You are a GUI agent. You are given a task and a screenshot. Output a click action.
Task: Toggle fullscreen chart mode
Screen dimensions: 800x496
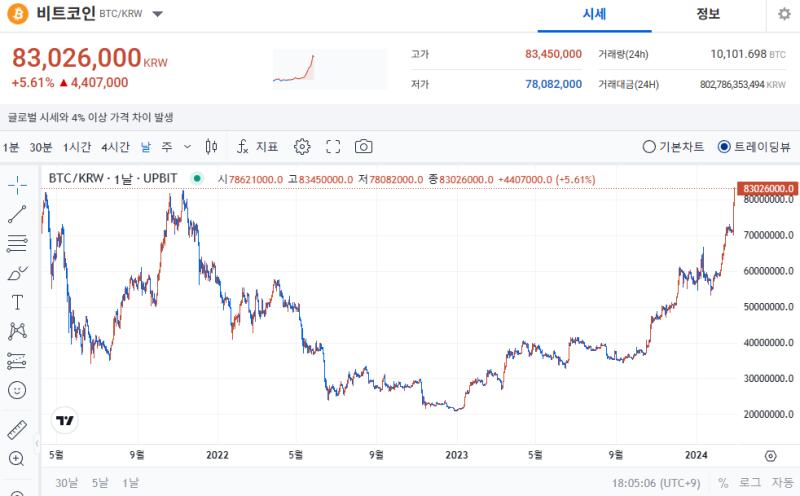333,147
